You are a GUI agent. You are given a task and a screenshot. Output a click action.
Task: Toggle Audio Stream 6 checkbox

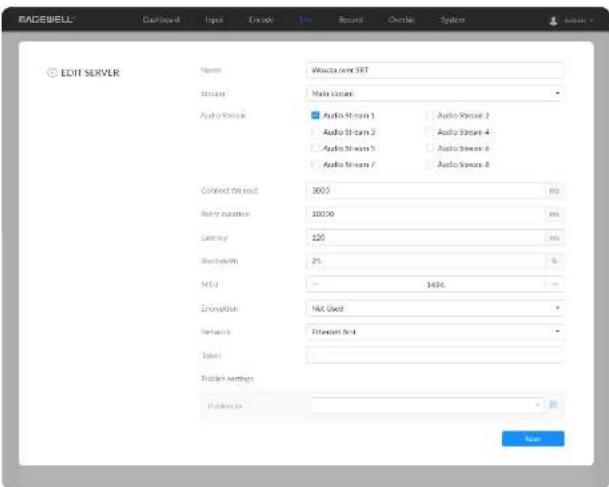point(430,148)
